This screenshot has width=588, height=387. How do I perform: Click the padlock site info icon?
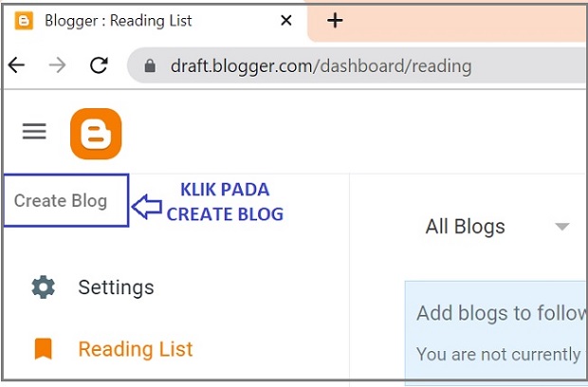(x=149, y=66)
